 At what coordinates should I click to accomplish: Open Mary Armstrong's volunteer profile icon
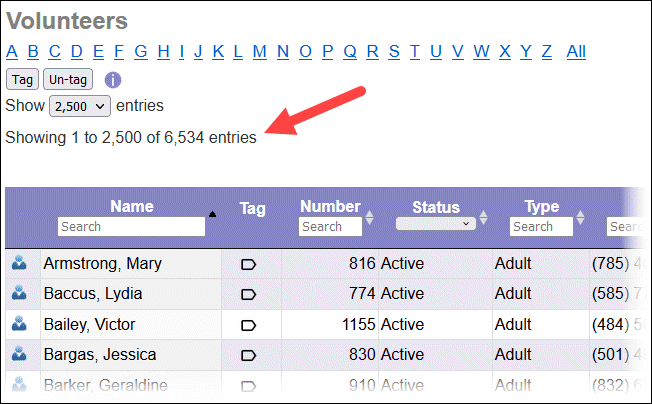(19, 264)
